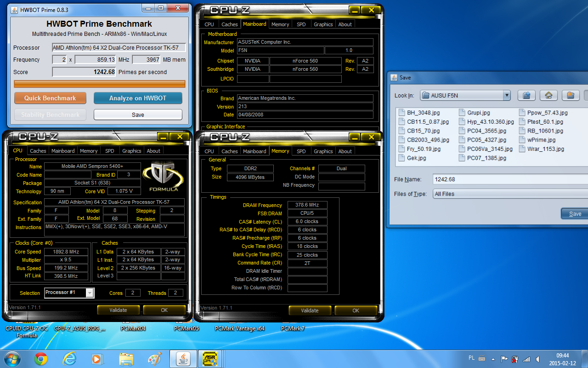Confirm with Save button in Save dialog
588x368 pixels.
coord(574,213)
